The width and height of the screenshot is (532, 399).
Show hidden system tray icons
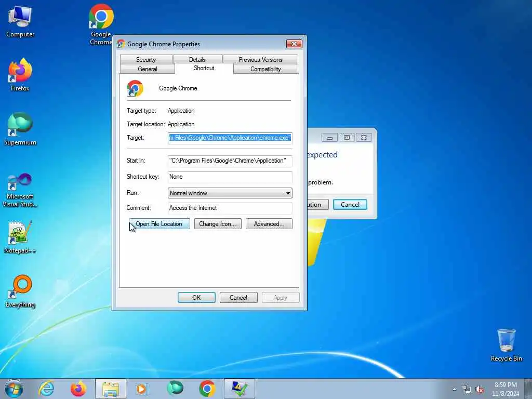pos(454,390)
